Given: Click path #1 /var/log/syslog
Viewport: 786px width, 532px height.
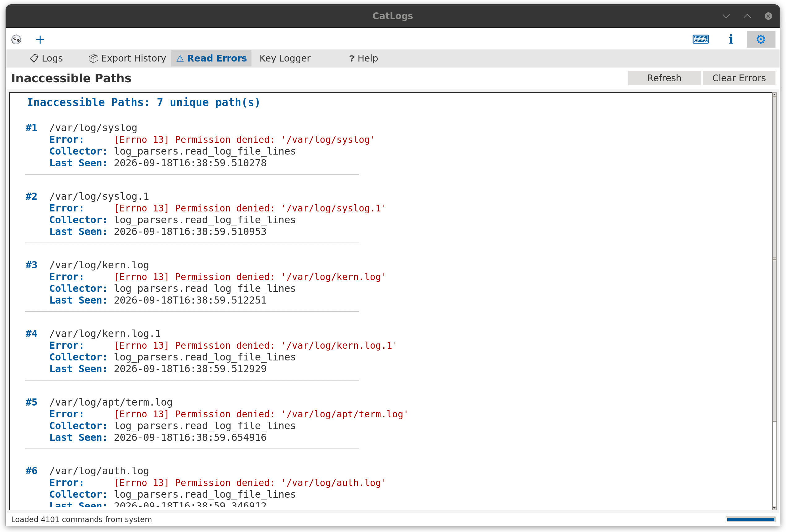Looking at the screenshot, I should pos(93,128).
